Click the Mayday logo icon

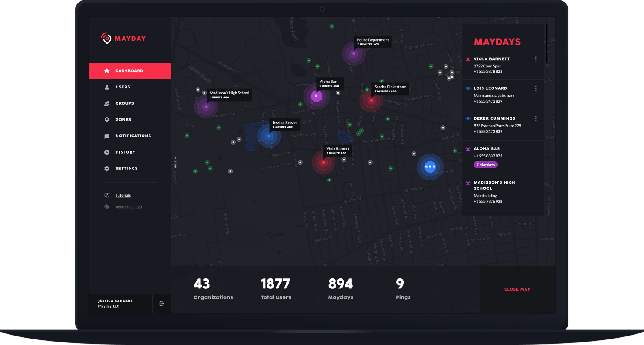tap(106, 39)
